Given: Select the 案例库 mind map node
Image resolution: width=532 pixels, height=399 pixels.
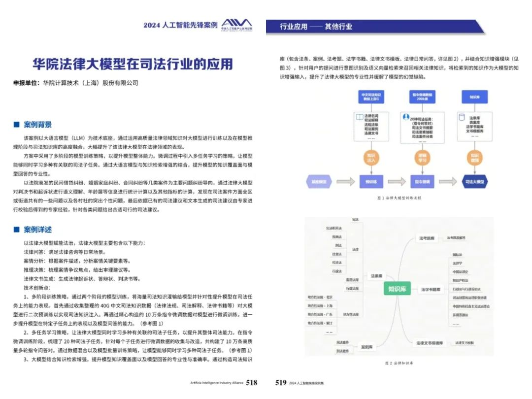Looking at the screenshot, I should [x=367, y=347].
